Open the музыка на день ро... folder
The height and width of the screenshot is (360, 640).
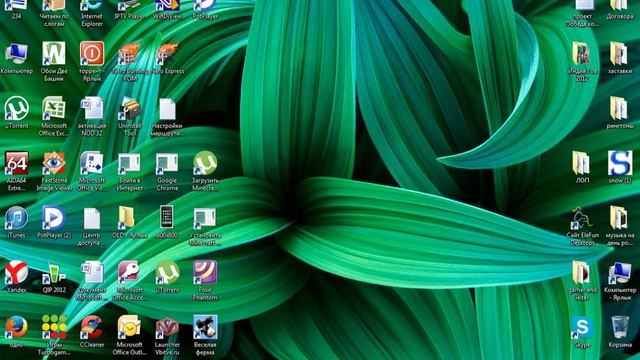click(620, 227)
